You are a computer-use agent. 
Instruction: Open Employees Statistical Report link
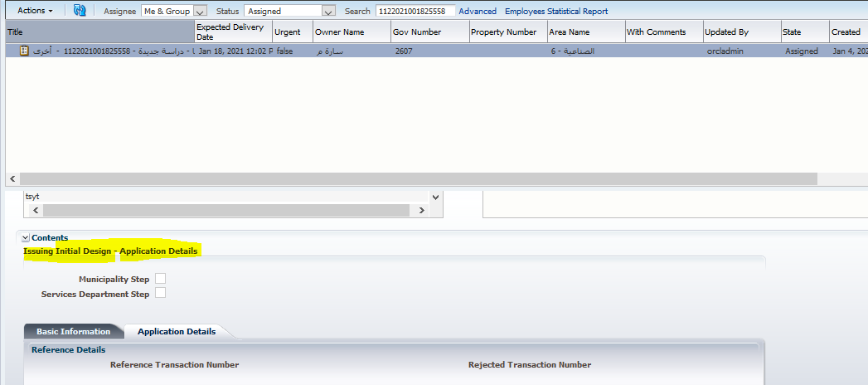pos(555,11)
